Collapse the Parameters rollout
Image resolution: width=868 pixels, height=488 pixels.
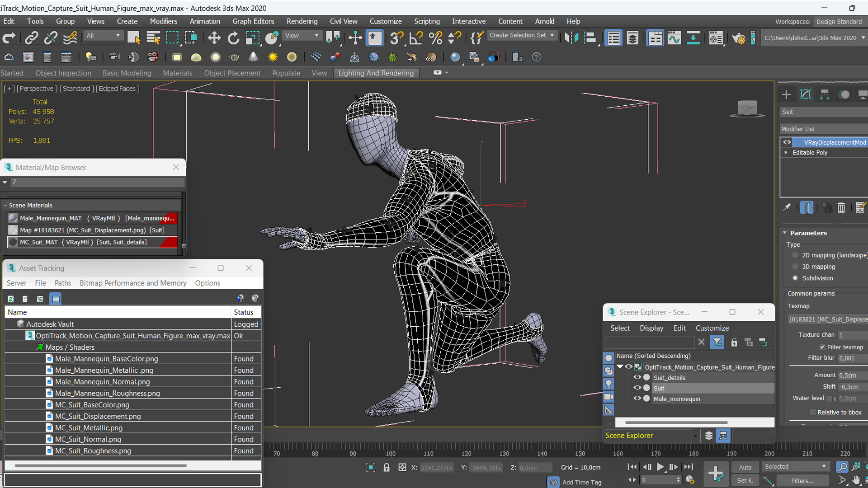[785, 233]
